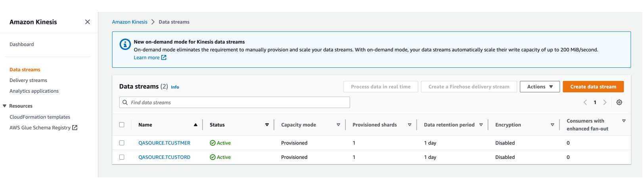
Task: Click the info circle icon in banner
Action: click(125, 44)
